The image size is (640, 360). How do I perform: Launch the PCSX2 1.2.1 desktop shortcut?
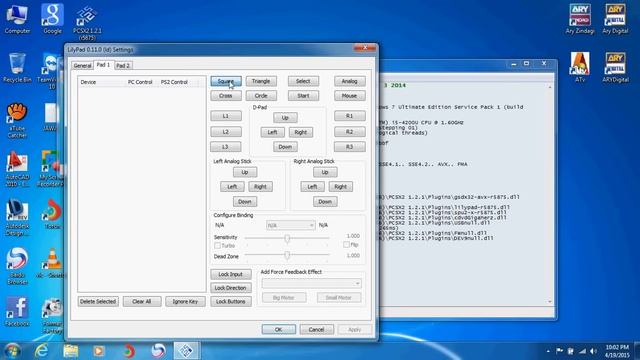point(87,22)
